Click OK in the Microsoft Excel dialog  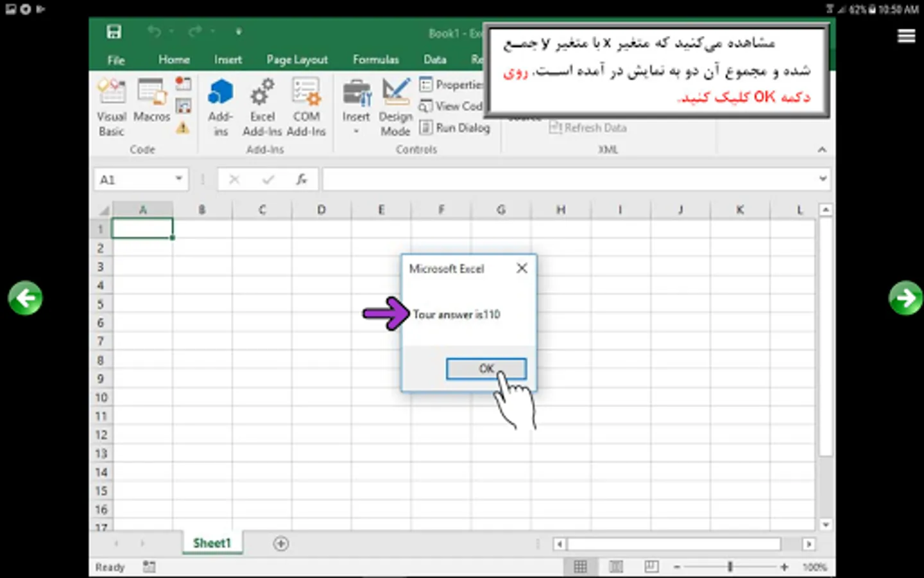pos(486,369)
